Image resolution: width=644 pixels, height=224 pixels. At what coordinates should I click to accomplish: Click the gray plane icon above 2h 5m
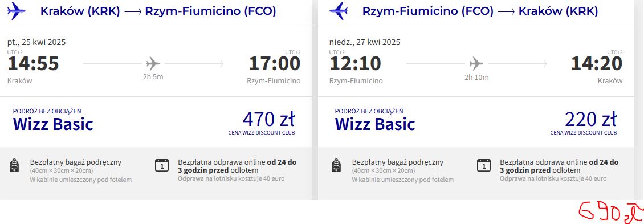(153, 64)
